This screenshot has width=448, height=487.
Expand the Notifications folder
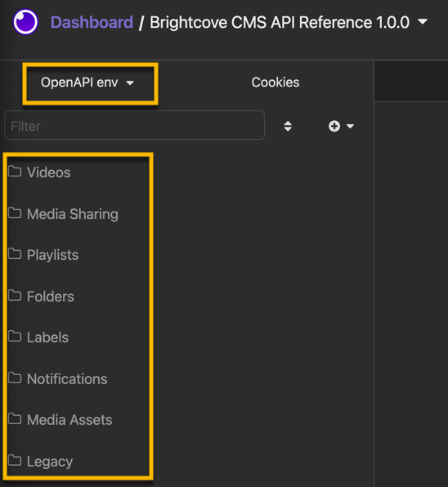point(67,379)
